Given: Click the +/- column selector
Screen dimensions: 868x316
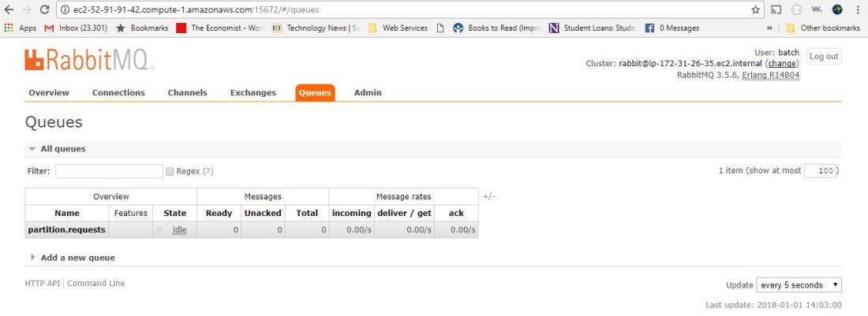Looking at the screenshot, I should point(489,196).
